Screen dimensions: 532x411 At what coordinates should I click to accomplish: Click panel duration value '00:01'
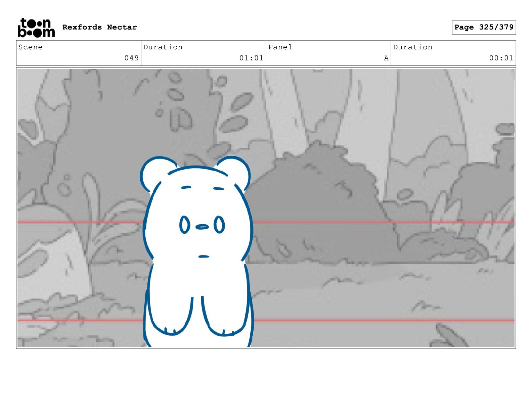pyautogui.click(x=501, y=58)
